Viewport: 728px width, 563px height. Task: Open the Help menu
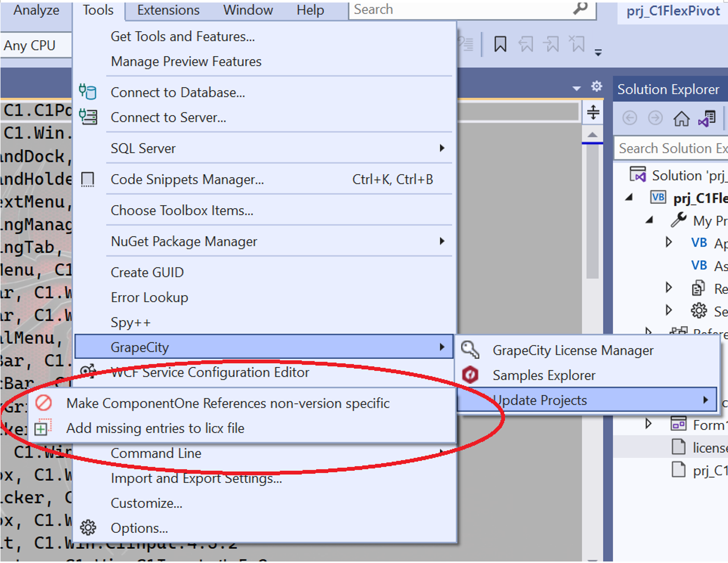pyautogui.click(x=310, y=10)
